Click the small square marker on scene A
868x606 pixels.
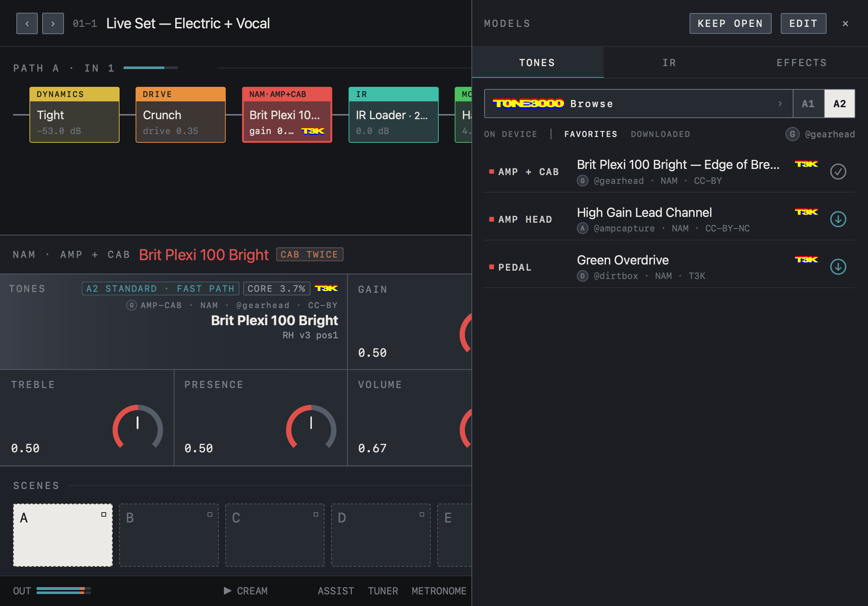tap(104, 514)
